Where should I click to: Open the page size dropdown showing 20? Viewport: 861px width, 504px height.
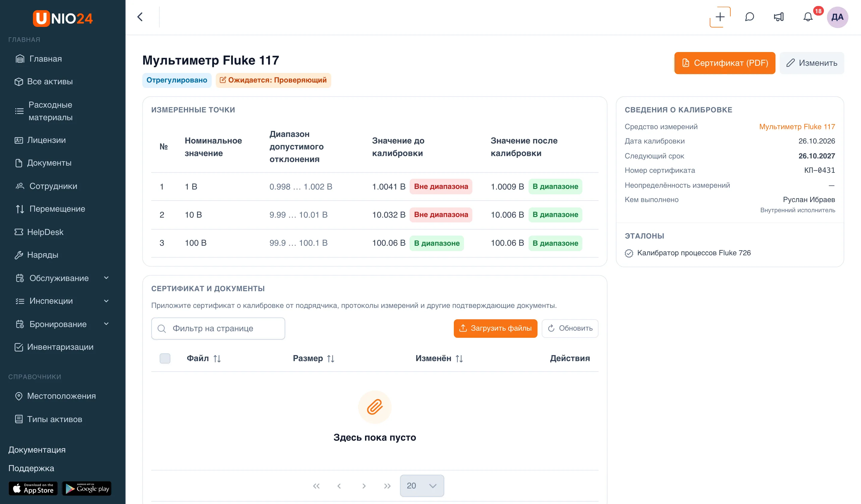point(422,485)
